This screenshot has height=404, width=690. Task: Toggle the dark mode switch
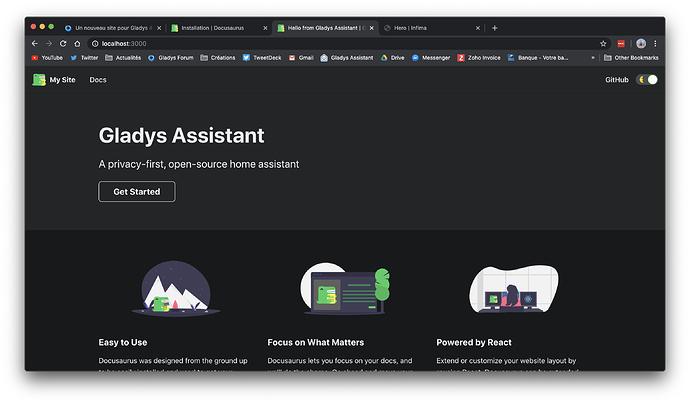point(647,80)
